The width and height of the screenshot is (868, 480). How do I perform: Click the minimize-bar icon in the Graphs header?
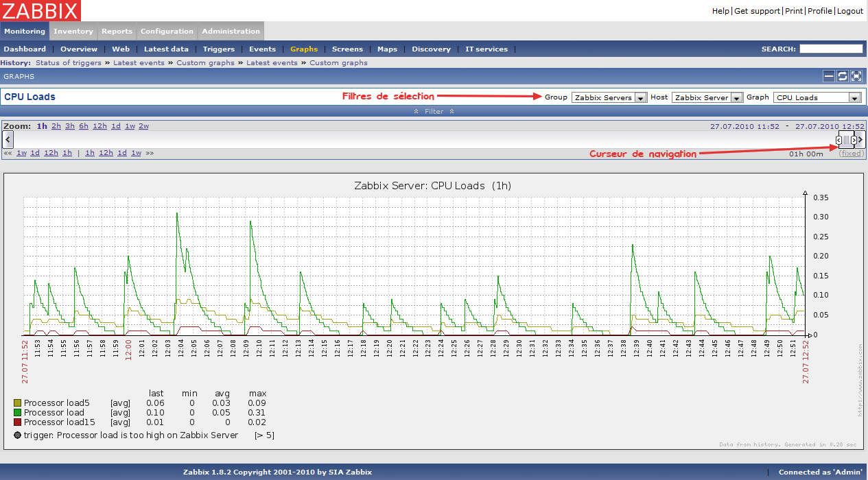(x=829, y=76)
